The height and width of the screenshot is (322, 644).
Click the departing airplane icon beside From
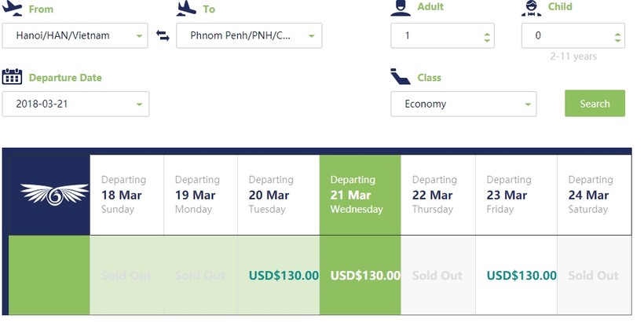point(13,9)
